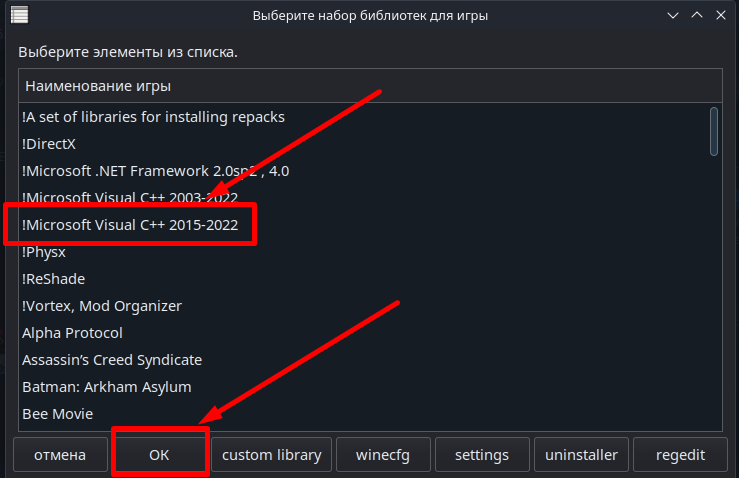Select !Microsoft .NET Framework 2.0sp2, 4.0
This screenshot has width=739, height=478.
(x=155, y=171)
